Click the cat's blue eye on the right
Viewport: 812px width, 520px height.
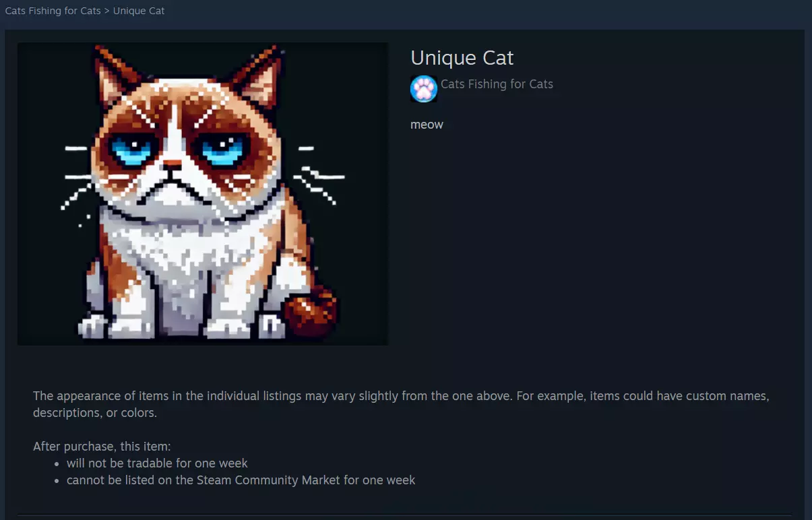click(221, 150)
